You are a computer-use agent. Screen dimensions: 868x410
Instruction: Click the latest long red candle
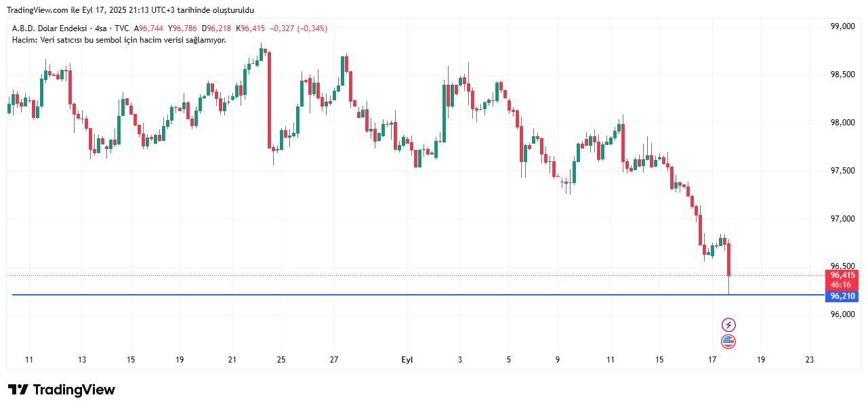(729, 260)
